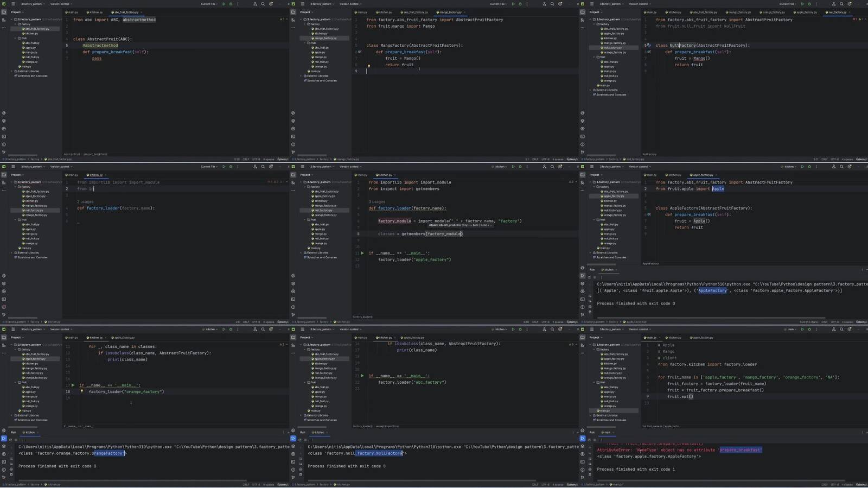The width and height of the screenshot is (868, 488).
Task: Click lightbulb beside factory_loader("orange_factory") line
Action: coord(82,391)
